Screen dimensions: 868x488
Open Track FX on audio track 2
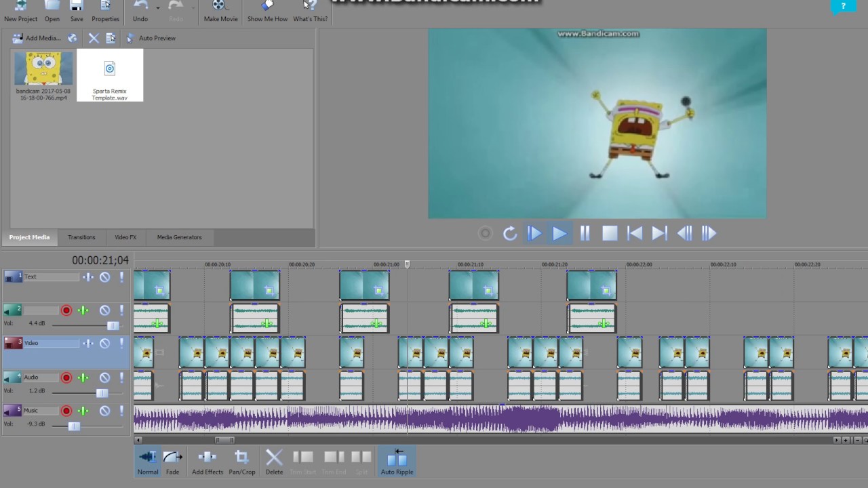(x=83, y=310)
